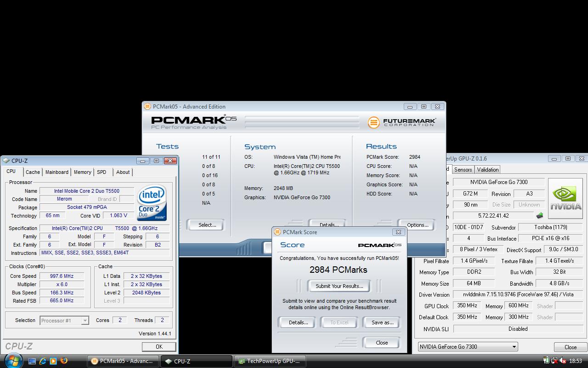
Task: Click the GPU-Z BIOS version field
Action: click(494, 215)
